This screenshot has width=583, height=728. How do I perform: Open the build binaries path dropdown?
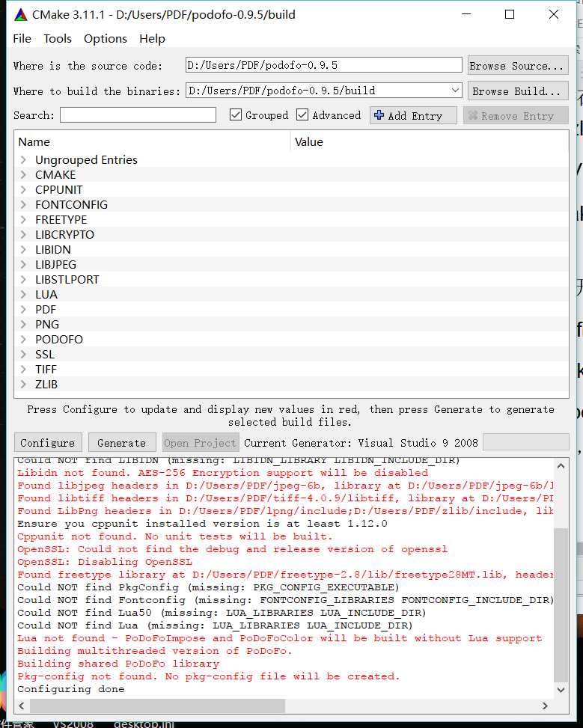455,91
